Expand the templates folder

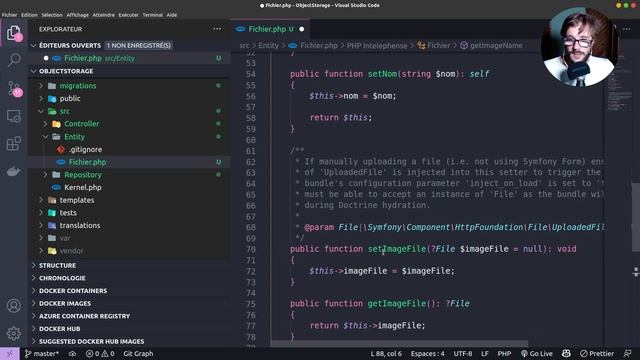coord(41,200)
